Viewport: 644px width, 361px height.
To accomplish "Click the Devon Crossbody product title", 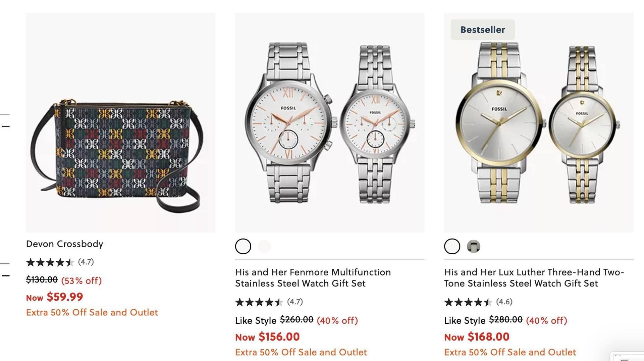I will pos(64,244).
